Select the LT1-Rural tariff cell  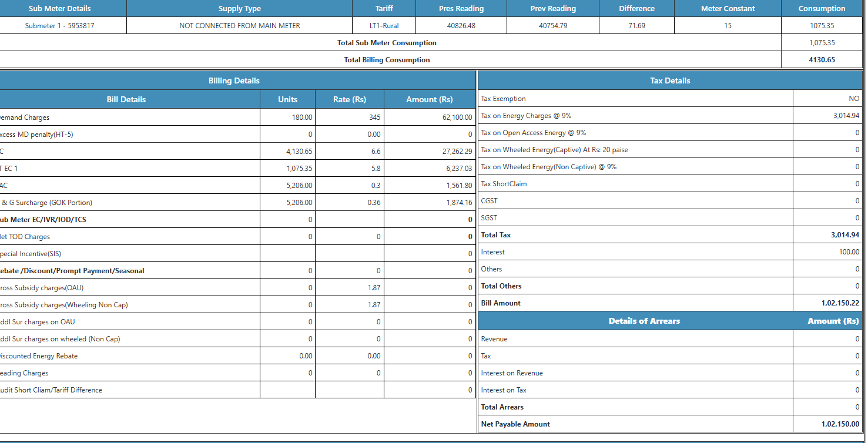coord(384,25)
